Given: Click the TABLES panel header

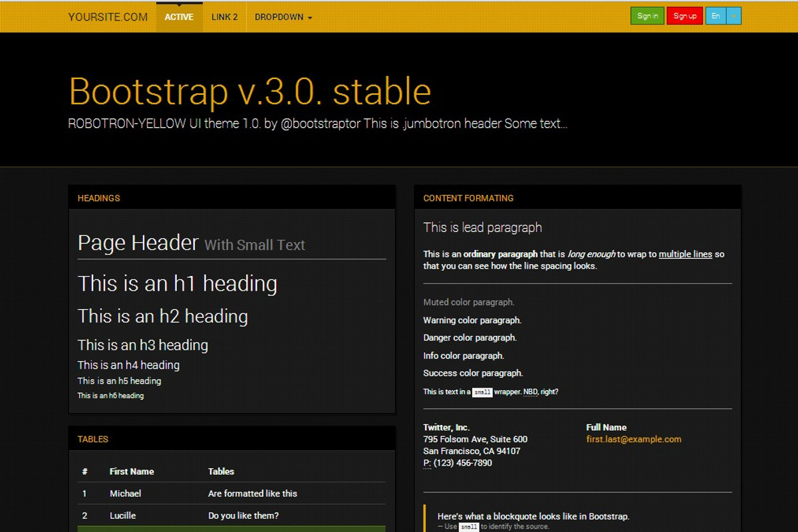Looking at the screenshot, I should point(92,439).
